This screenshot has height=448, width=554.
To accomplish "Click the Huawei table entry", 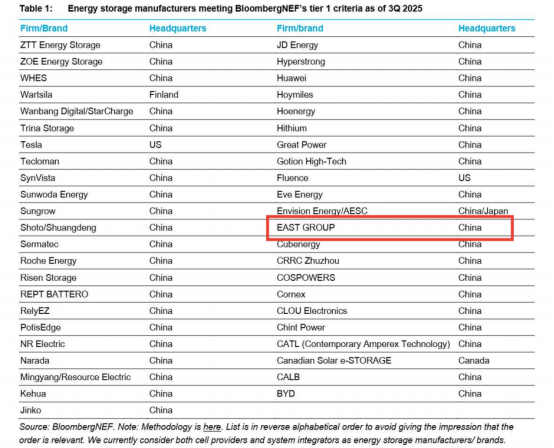I will coord(291,78).
